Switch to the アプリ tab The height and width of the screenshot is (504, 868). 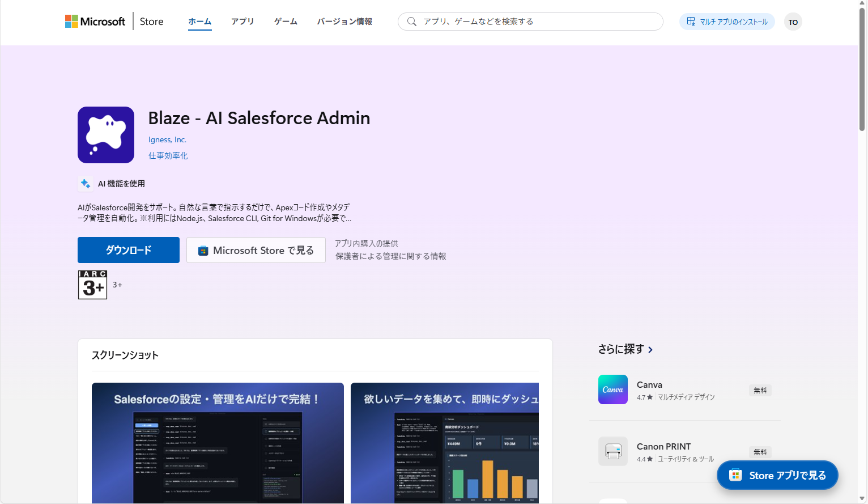pos(242,22)
